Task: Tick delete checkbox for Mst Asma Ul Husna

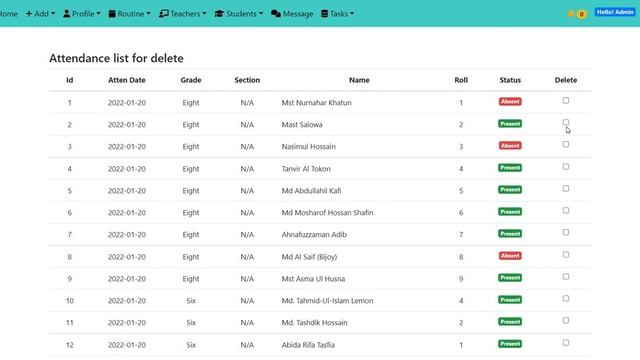Action: pos(566,277)
